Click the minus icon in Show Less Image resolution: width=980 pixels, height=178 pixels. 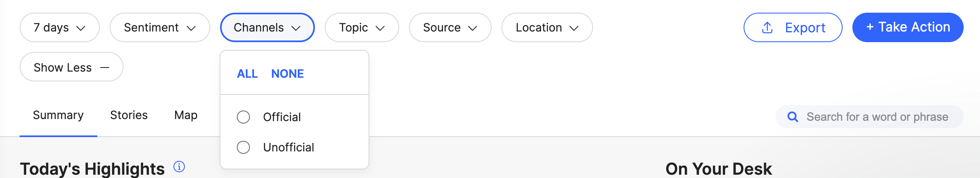point(105,68)
